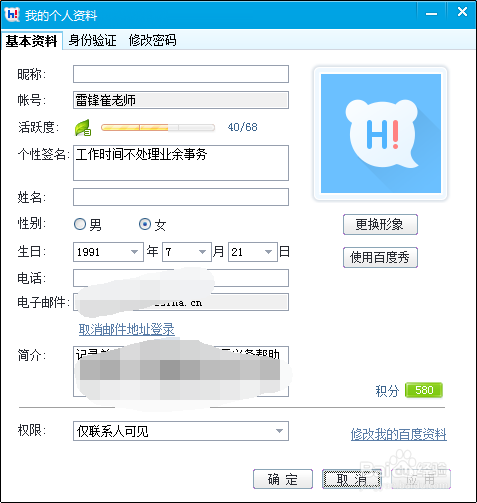Click the 取消 button
Image resolution: width=477 pixels, height=503 pixels.
coord(352,479)
